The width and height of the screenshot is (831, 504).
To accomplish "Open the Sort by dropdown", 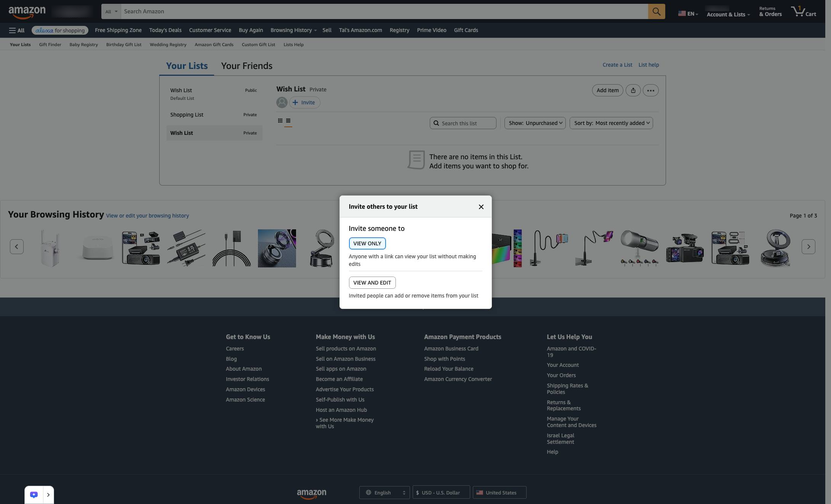I will point(611,123).
